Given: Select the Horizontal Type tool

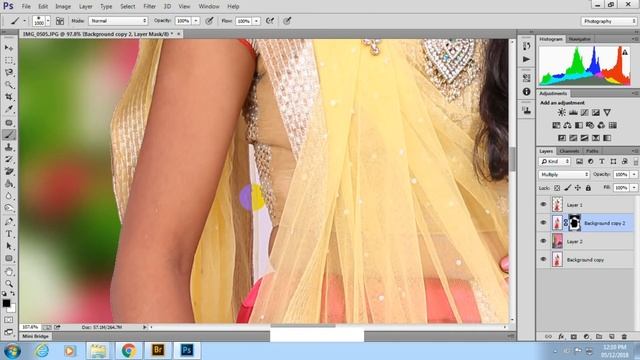Looking at the screenshot, I should 9,234.
